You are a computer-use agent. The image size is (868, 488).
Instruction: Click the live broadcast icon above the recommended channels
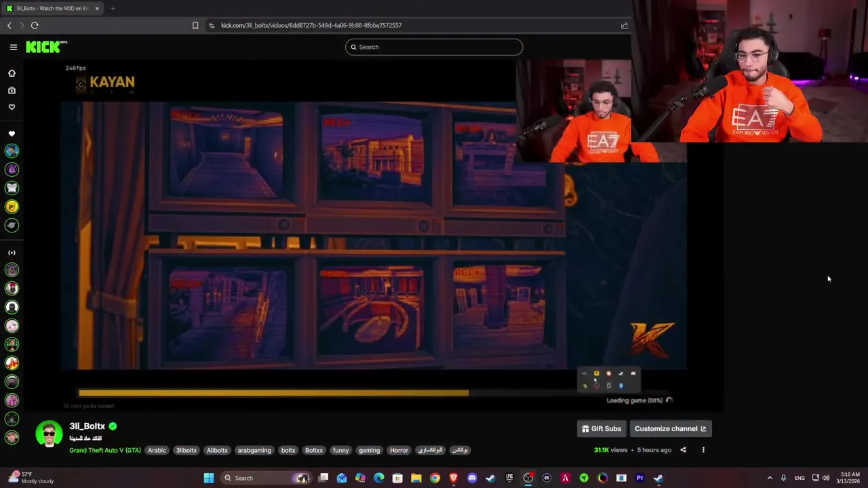pos(12,253)
